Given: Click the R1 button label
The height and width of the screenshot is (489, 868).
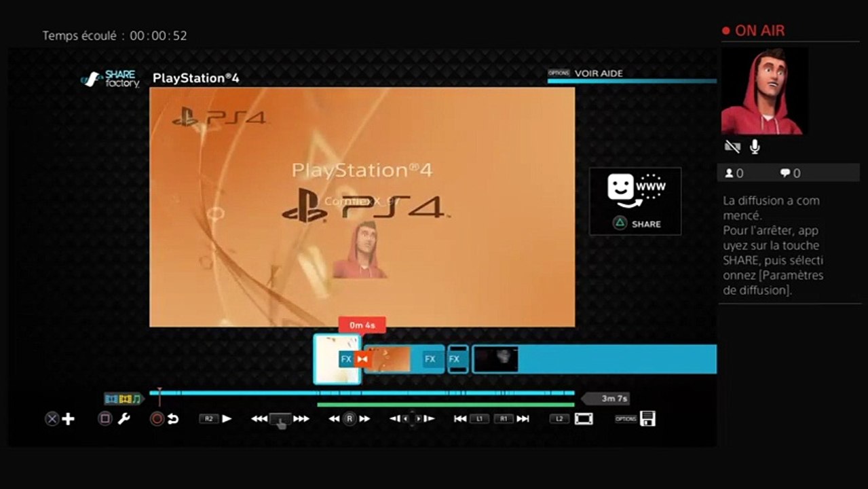Looking at the screenshot, I should point(504,419).
